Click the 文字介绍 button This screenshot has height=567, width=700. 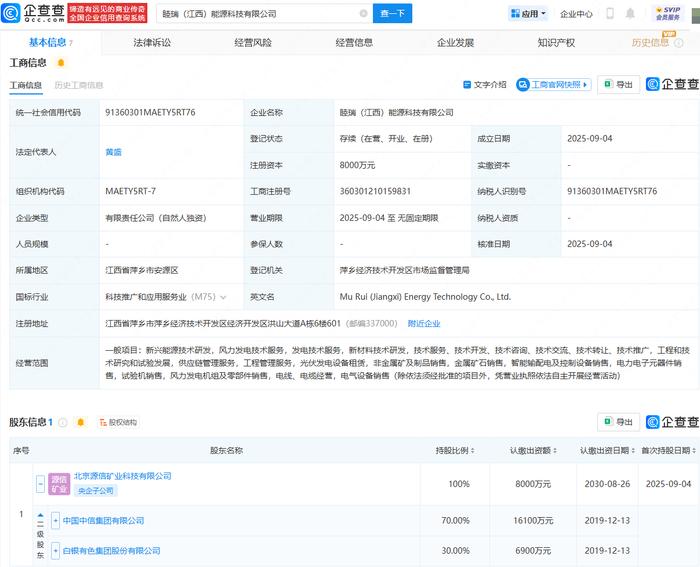tap(485, 84)
